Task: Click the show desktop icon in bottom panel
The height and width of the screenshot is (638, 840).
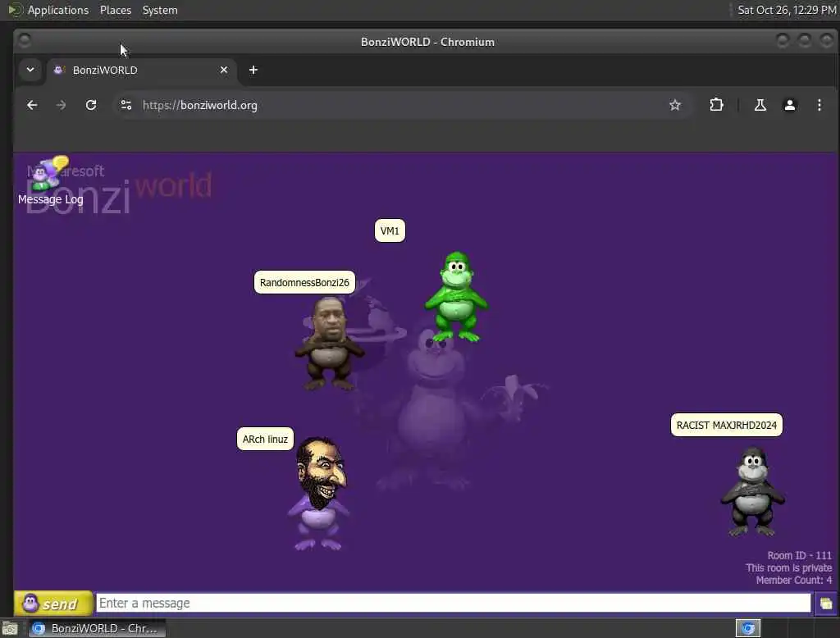Action: [x=10, y=628]
